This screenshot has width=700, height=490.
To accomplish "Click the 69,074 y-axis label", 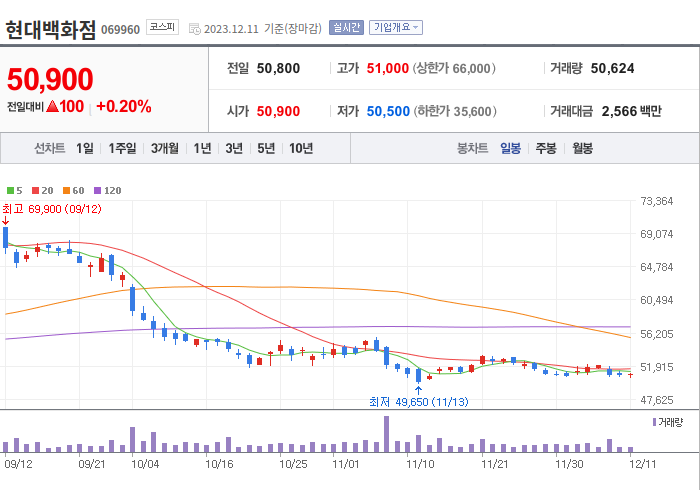I will click(x=656, y=234).
